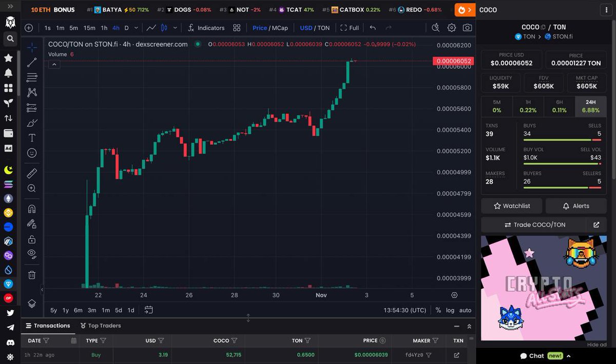Viewport: 616px width, 364px height.
Task: Click the Full screen chart button
Action: click(x=349, y=28)
